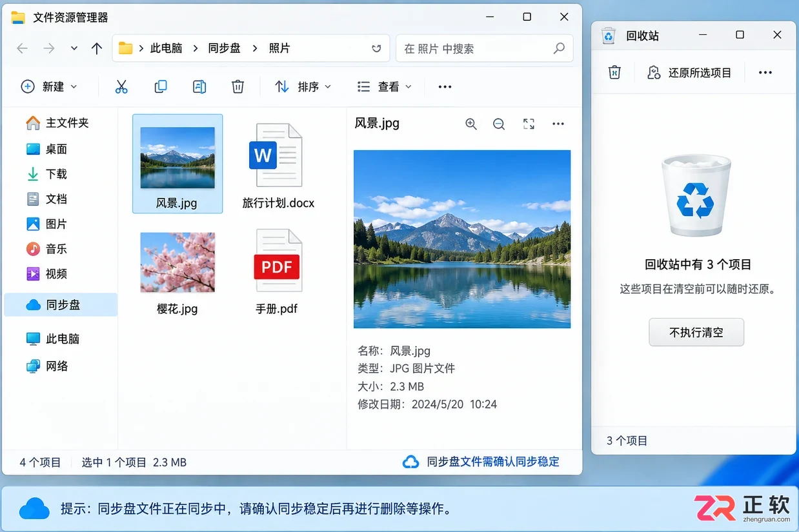799x532 pixels.
Task: Focus the 在 照片 中搜索 search box
Action: tap(484, 48)
